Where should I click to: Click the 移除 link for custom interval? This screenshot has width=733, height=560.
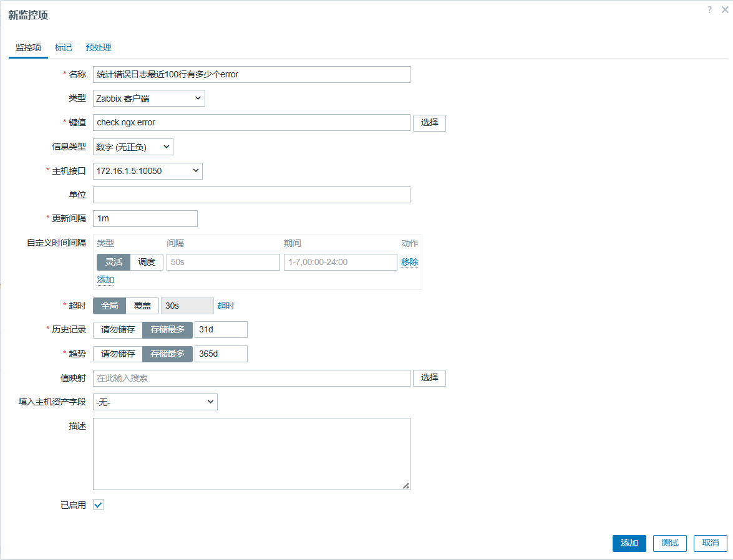[409, 262]
